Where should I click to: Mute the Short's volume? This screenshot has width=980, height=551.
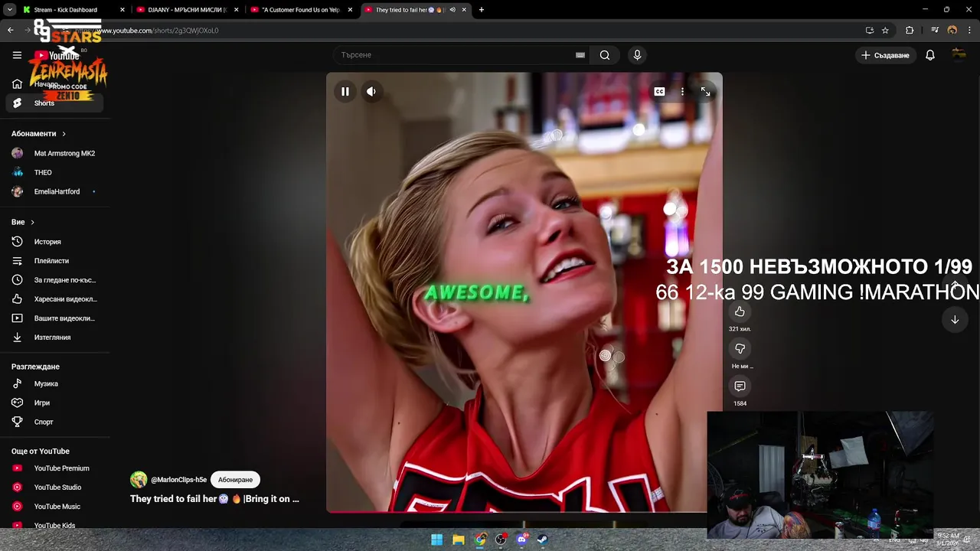click(x=371, y=92)
